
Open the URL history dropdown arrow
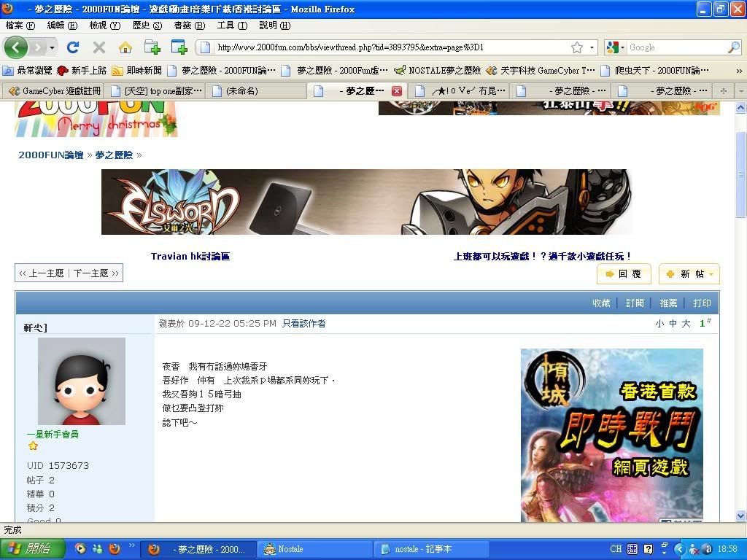click(592, 47)
